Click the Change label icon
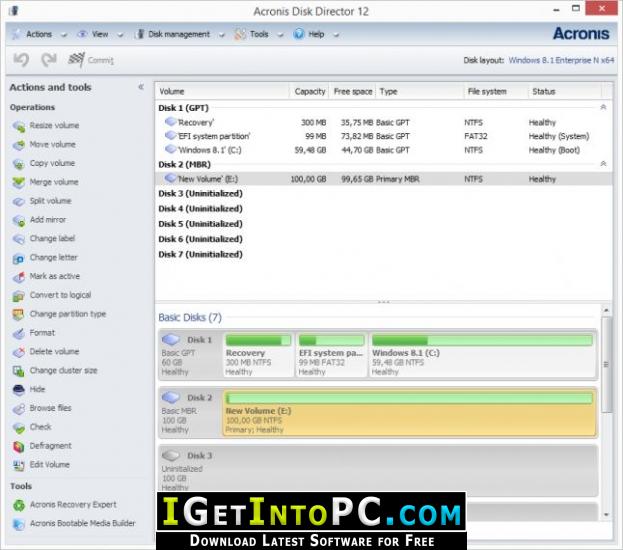The width and height of the screenshot is (623, 550). pyautogui.click(x=19, y=239)
